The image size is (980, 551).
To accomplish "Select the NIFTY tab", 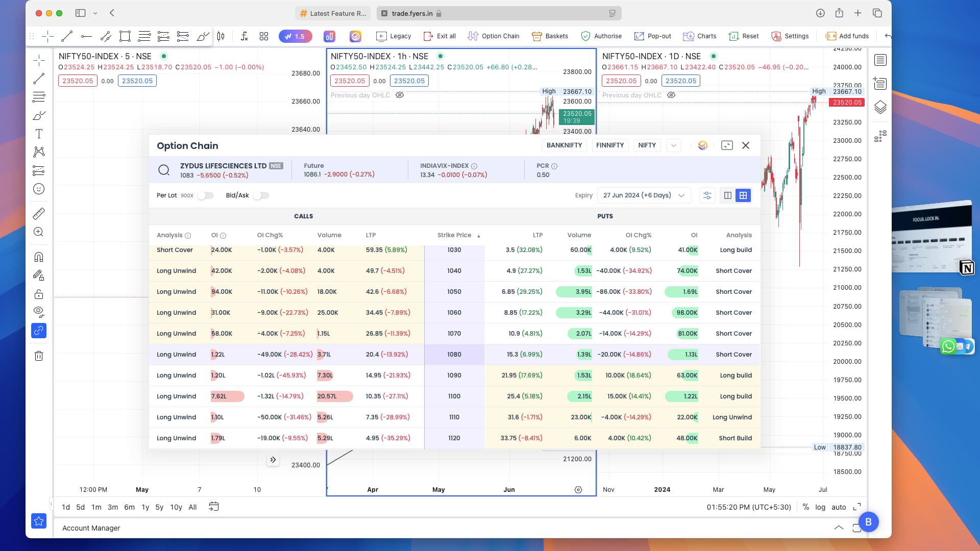I will click(647, 145).
